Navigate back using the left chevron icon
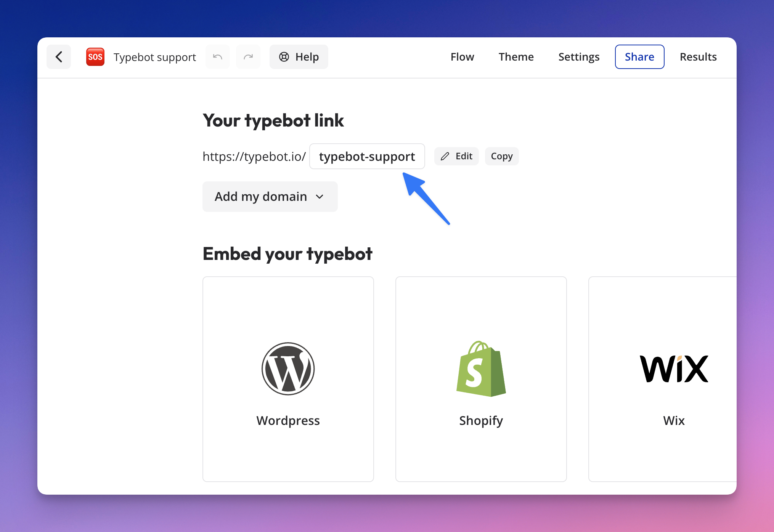The width and height of the screenshot is (774, 532). point(58,56)
